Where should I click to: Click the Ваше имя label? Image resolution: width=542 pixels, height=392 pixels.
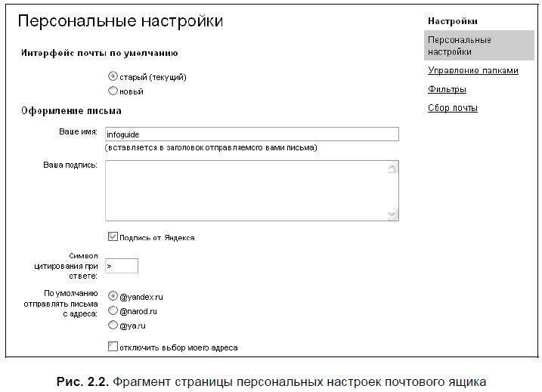[x=78, y=131]
